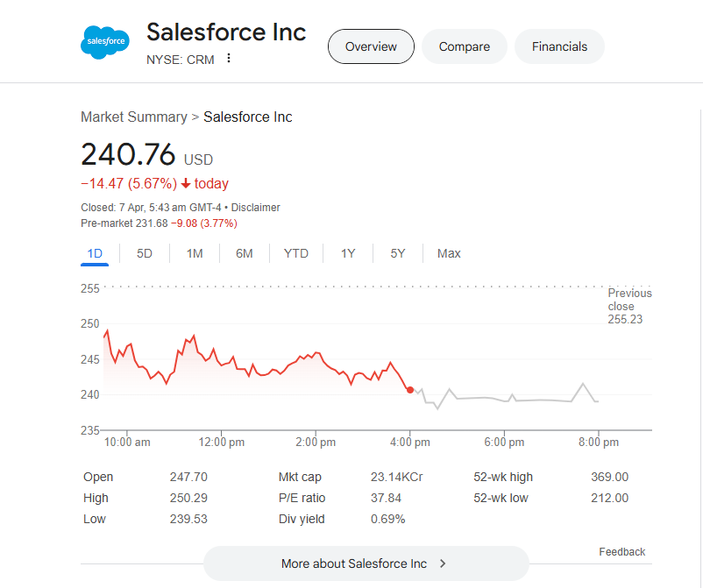Click the Salesforce cloud logo
The width and height of the screenshot is (703, 588).
click(x=105, y=42)
